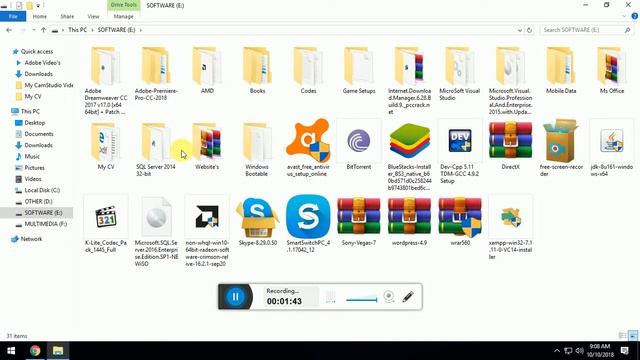Select the Website's folder
640x360 pixels.
pos(207,146)
